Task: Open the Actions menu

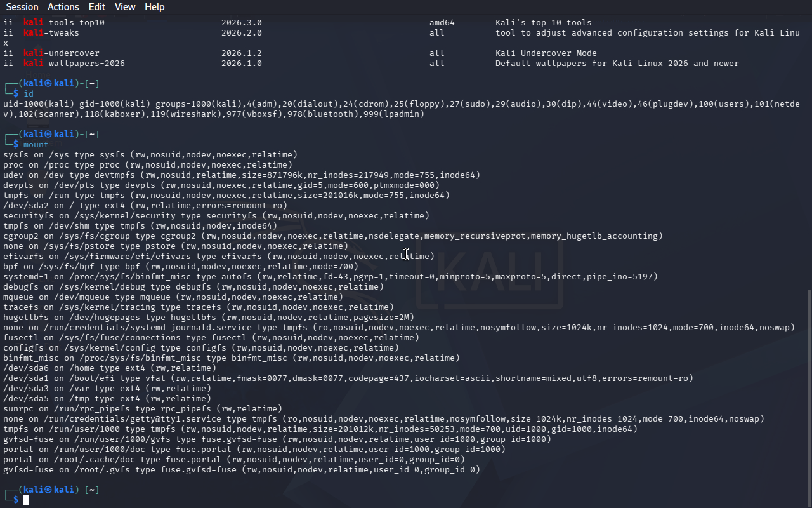Action: (63, 7)
